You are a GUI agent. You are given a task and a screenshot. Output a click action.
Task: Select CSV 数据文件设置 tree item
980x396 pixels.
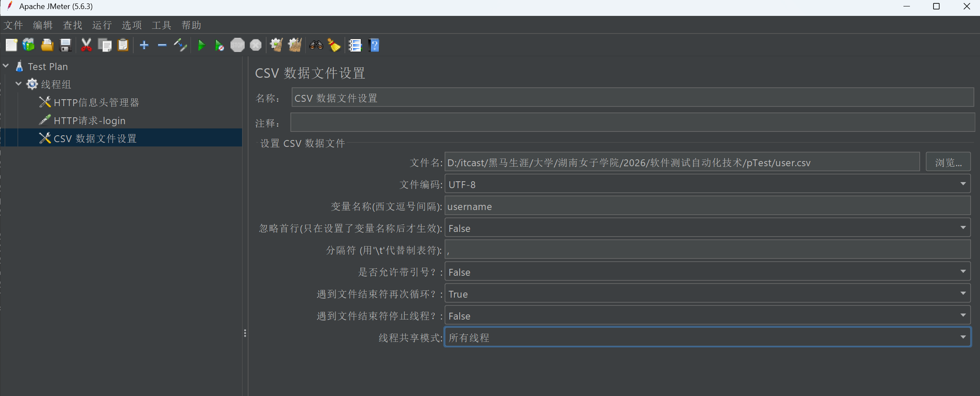point(95,138)
